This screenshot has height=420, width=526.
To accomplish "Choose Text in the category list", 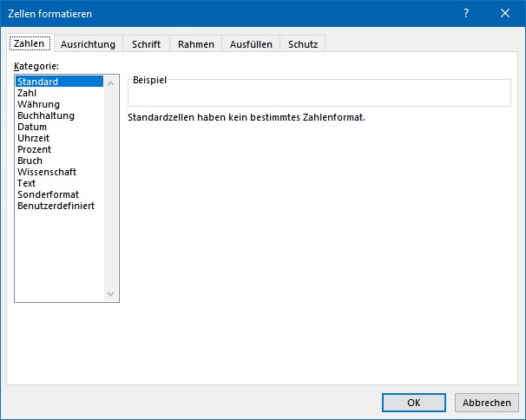I will [x=59, y=183].
